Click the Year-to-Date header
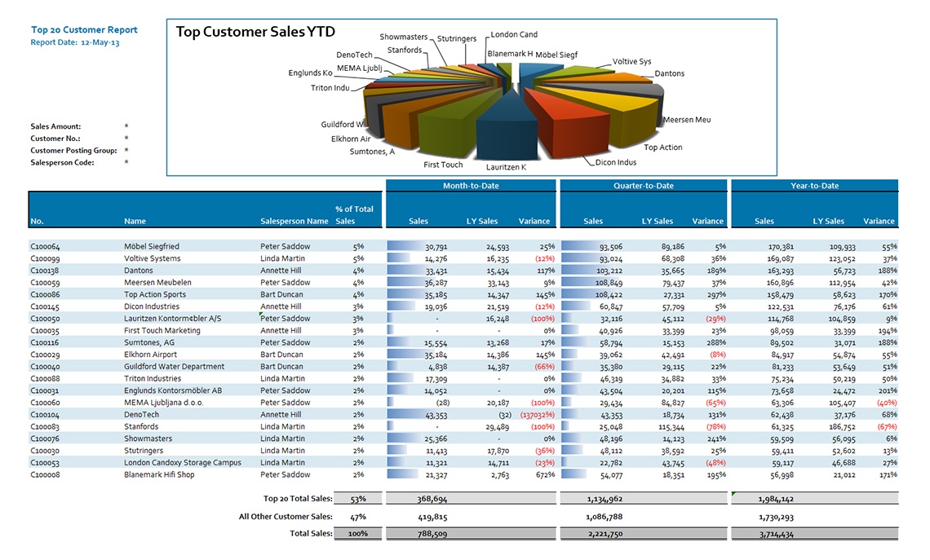930x560 pixels. [814, 186]
